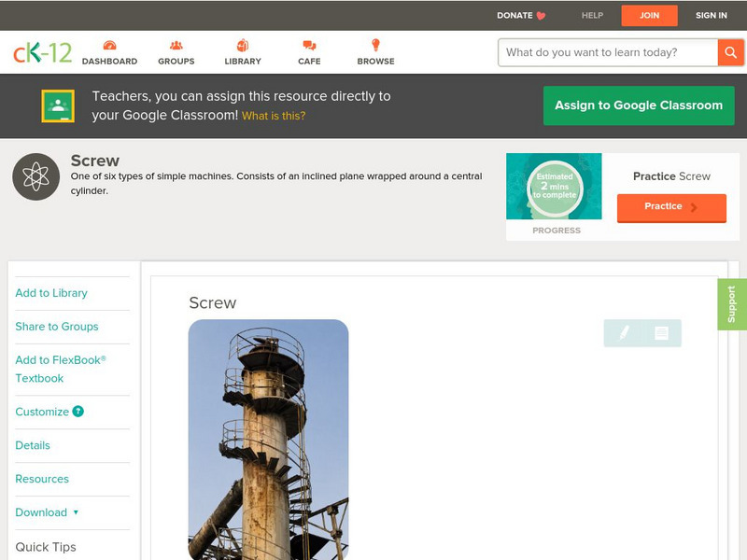Open the Details link
The width and height of the screenshot is (747, 560).
coord(33,445)
